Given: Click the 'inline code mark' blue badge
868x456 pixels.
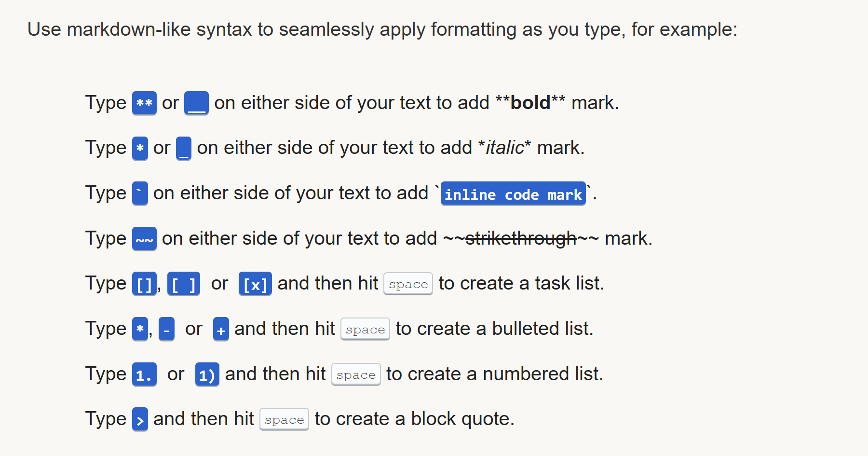Looking at the screenshot, I should click(513, 193).
